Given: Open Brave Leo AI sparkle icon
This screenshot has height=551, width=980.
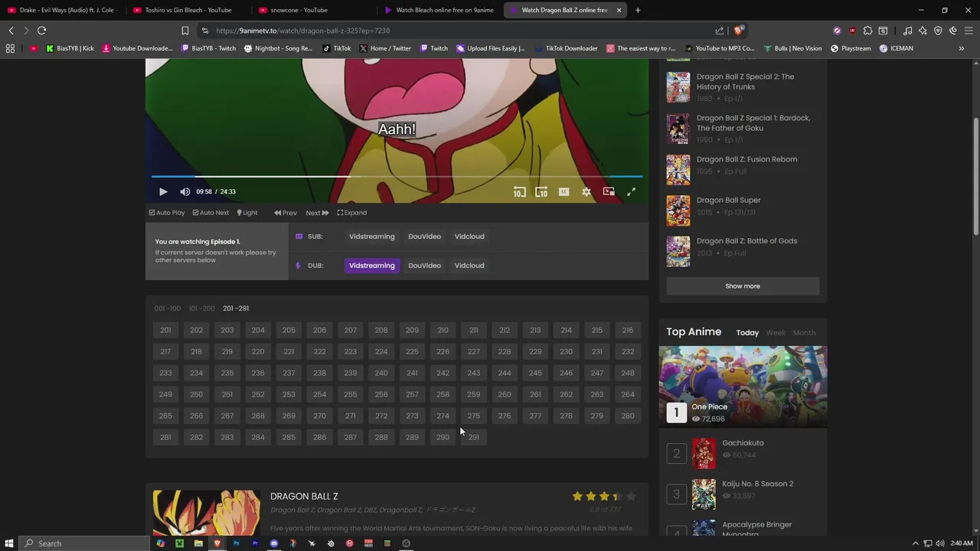Looking at the screenshot, I should (923, 31).
